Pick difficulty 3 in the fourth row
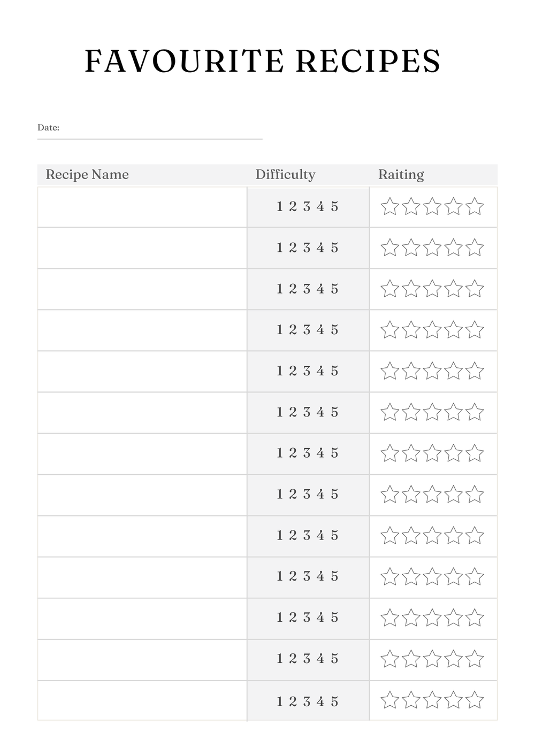 307,330
